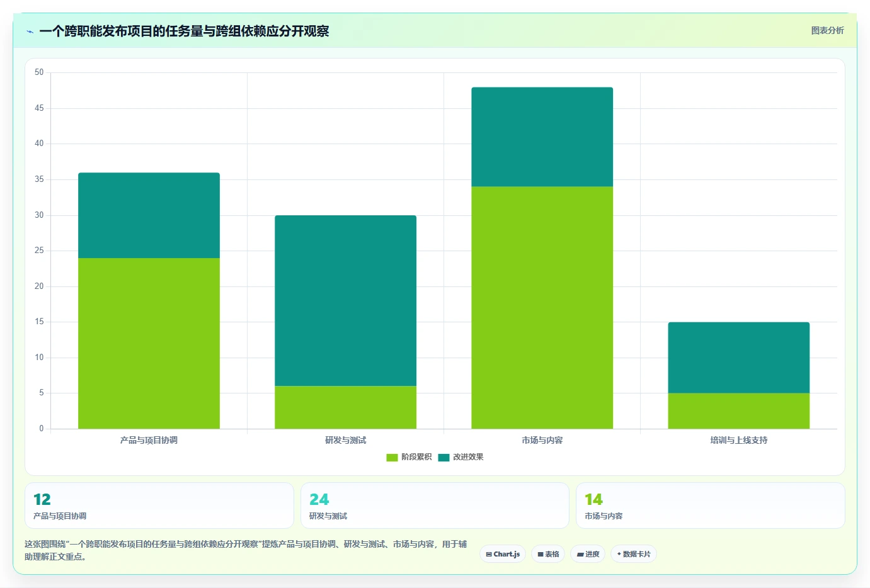Screen dimensions: 870x588
Task: Toggle the 阶段累积 legend swatch
Action: point(392,457)
